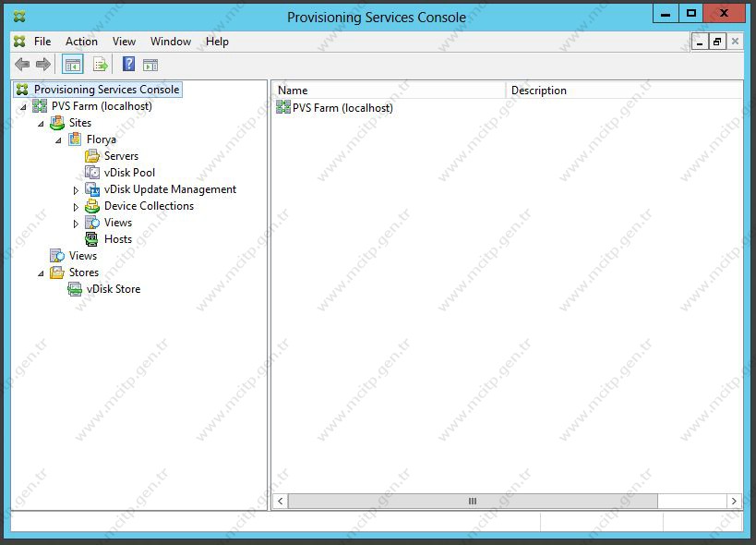Open the File menu
The height and width of the screenshot is (545, 756).
pos(42,42)
